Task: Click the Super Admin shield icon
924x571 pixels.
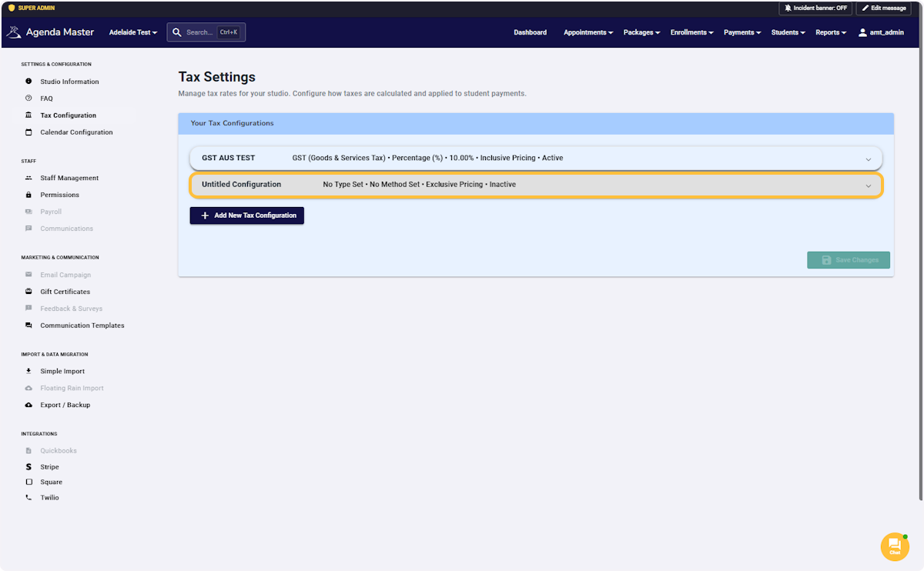Action: (12, 8)
